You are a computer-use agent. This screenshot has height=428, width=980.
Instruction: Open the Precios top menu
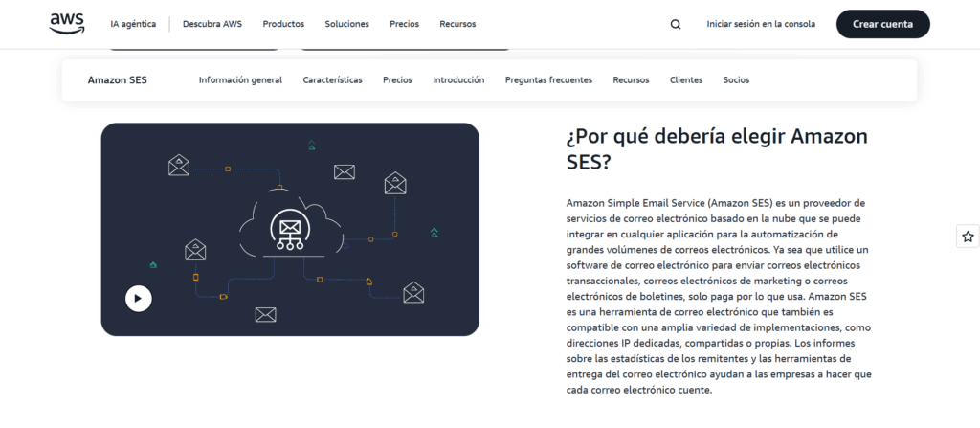tap(404, 24)
